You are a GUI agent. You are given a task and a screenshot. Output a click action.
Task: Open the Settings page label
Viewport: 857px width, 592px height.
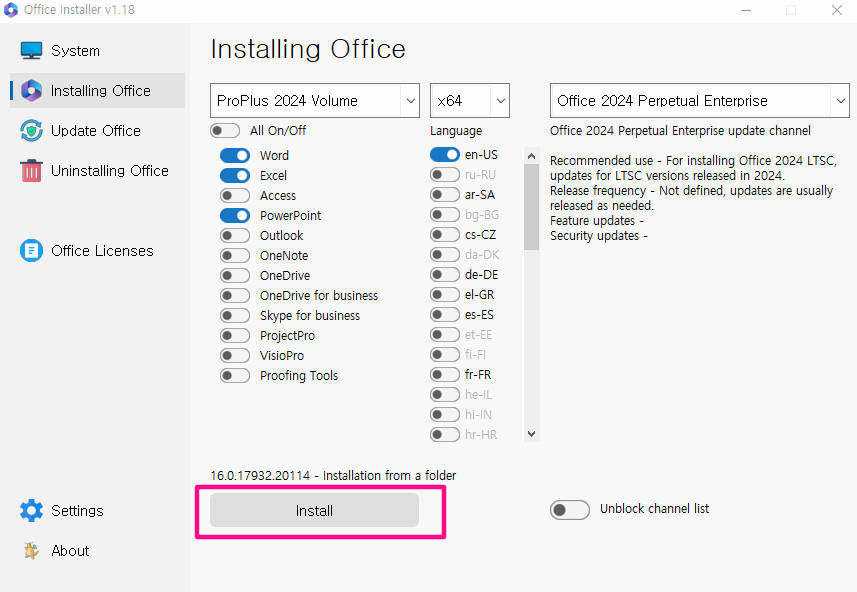pyautogui.click(x=77, y=511)
